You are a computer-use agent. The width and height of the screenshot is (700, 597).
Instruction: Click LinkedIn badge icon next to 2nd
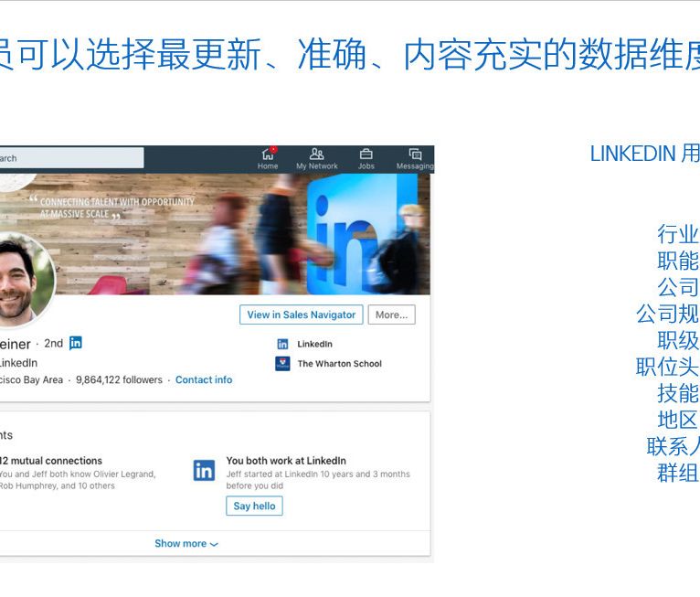click(x=76, y=343)
